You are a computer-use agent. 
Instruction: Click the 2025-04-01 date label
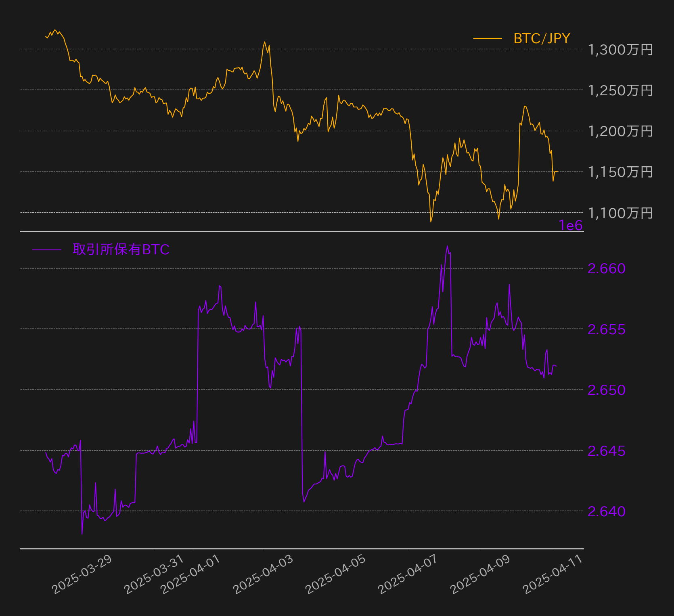[190, 574]
